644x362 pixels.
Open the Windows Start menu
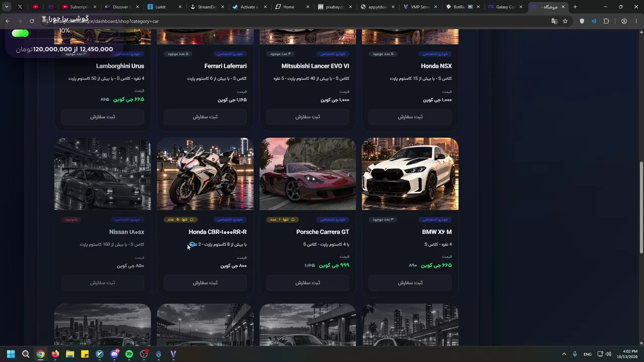pyautogui.click(x=11, y=354)
